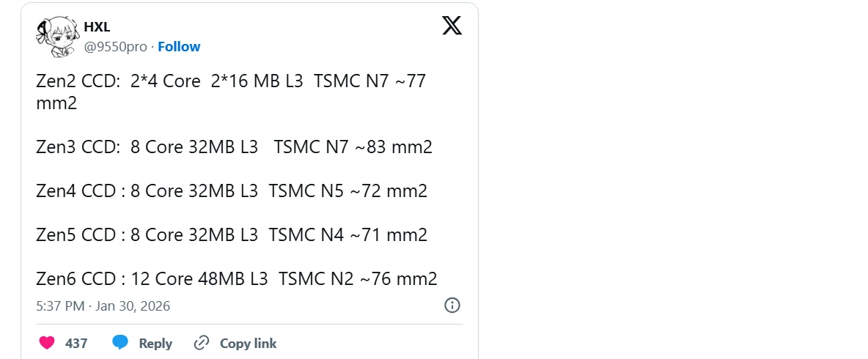The height and width of the screenshot is (359, 868).
Task: Click the 'Zen2 CCD:' text
Action: click(78, 81)
